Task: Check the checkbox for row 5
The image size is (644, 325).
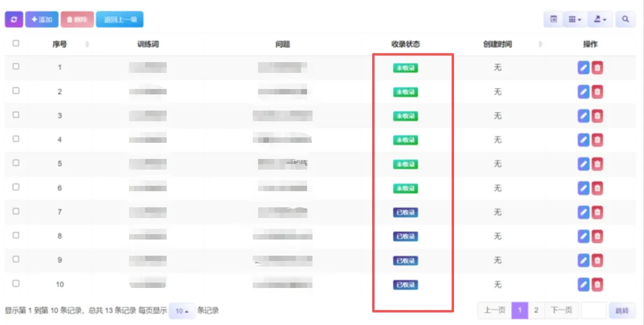Action: pyautogui.click(x=16, y=162)
